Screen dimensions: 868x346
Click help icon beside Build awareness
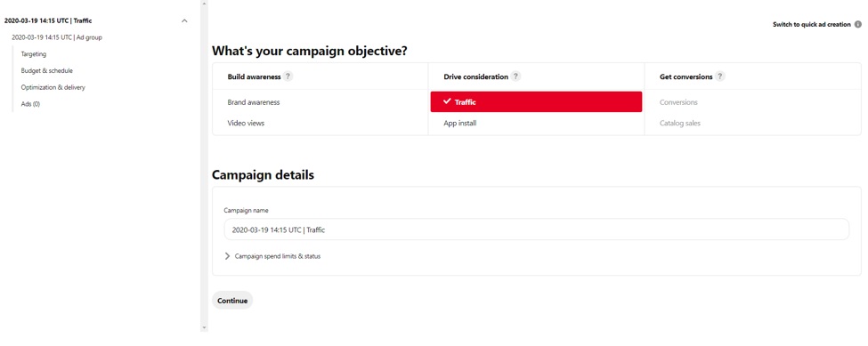[288, 76]
